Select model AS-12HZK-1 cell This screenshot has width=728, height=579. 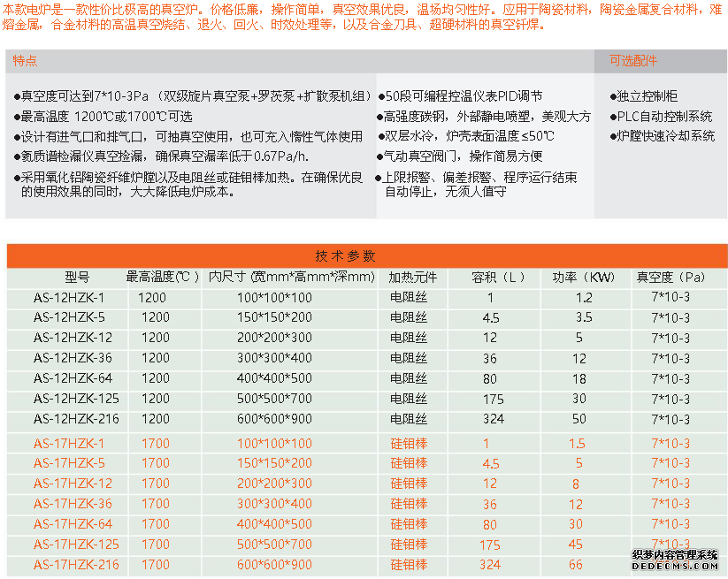pyautogui.click(x=69, y=297)
